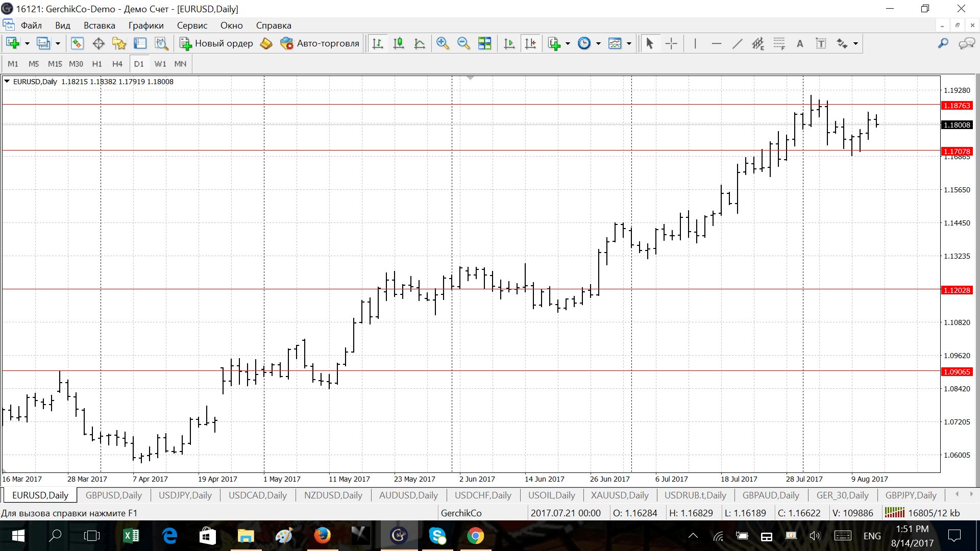The image size is (980, 551).
Task: Switch to the XAUUSD,Daily chart tab
Action: (619, 495)
